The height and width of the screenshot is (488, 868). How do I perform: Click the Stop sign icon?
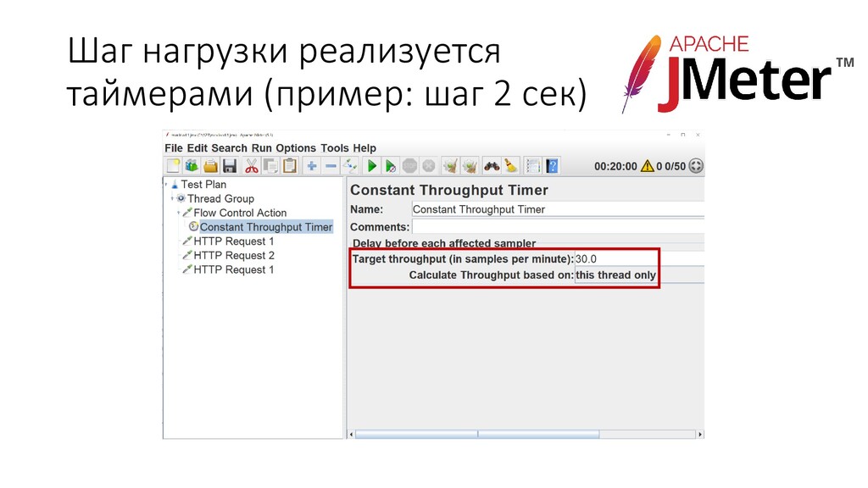(x=409, y=166)
